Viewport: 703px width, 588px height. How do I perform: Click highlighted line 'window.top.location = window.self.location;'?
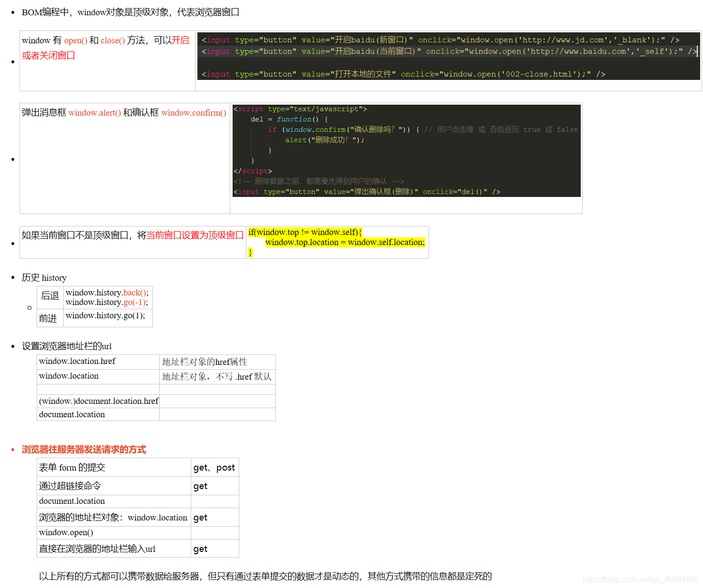345,242
